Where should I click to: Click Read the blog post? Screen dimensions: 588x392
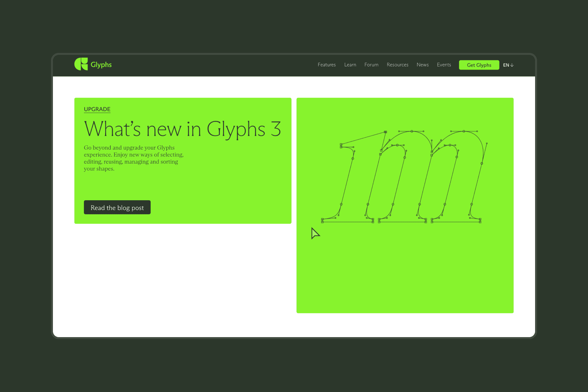(117, 207)
